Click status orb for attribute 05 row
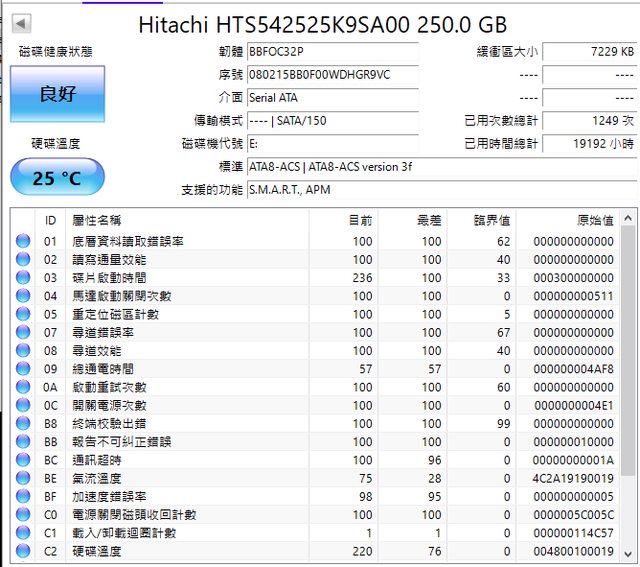This screenshot has width=640, height=567. 22,314
